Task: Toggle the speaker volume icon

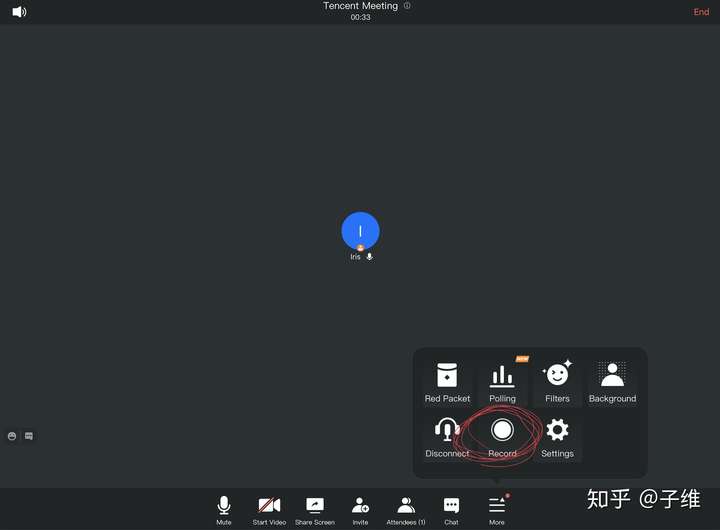Action: (19, 12)
